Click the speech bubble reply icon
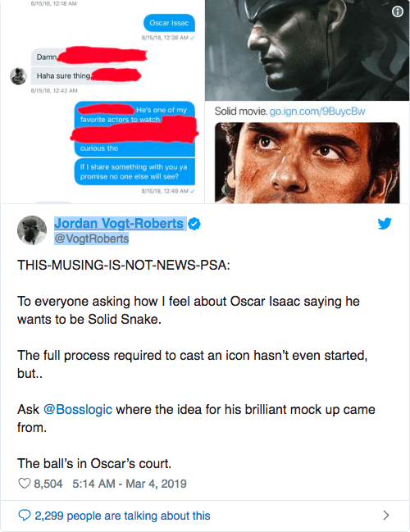 pos(24,516)
